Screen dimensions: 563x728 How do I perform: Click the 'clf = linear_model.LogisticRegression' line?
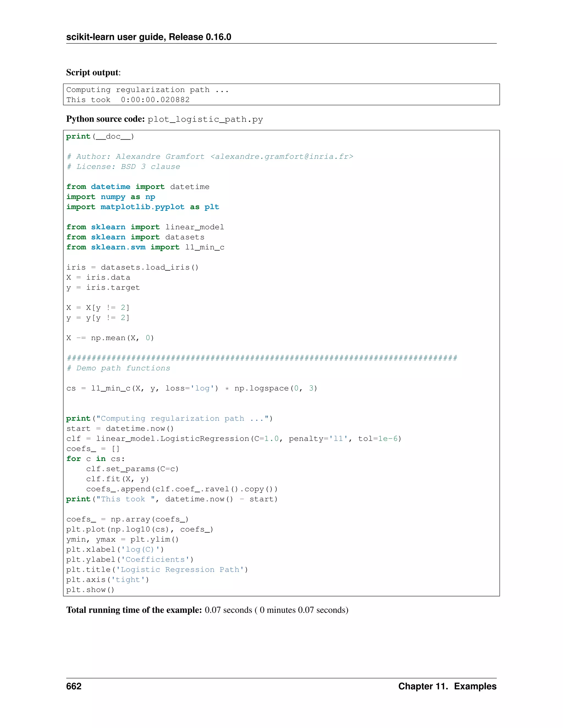pos(234,439)
